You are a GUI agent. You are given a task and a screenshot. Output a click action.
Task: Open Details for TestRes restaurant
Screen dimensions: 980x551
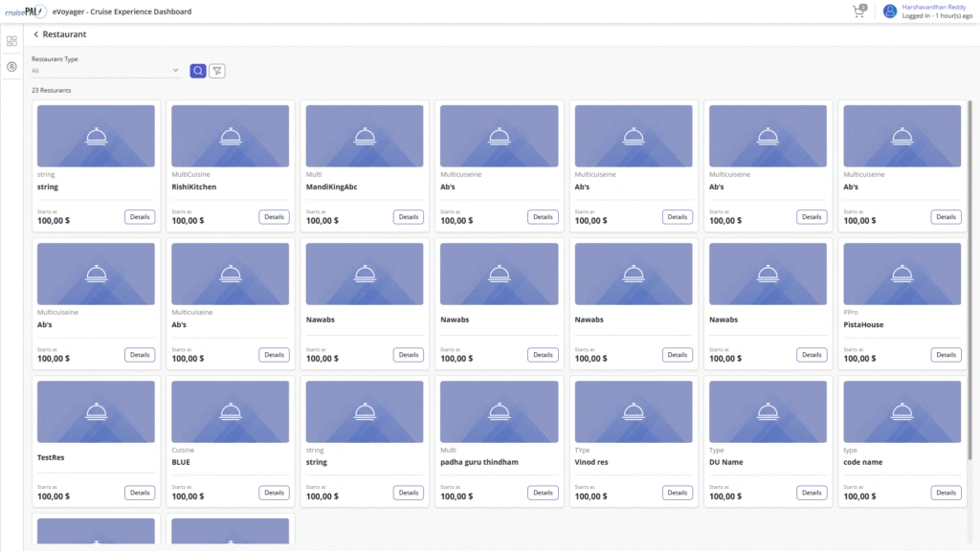click(140, 493)
